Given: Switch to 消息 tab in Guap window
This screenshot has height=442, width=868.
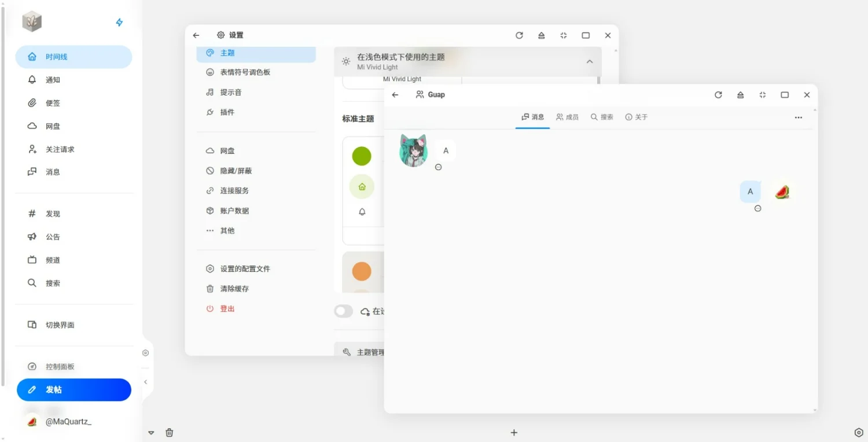Looking at the screenshot, I should coord(533,117).
